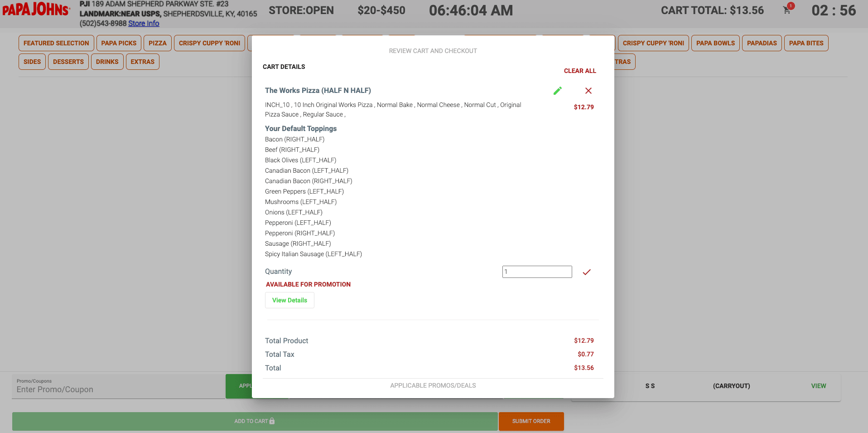Open the PAPADIAS category
Image resolution: width=868 pixels, height=433 pixels.
[x=762, y=43]
